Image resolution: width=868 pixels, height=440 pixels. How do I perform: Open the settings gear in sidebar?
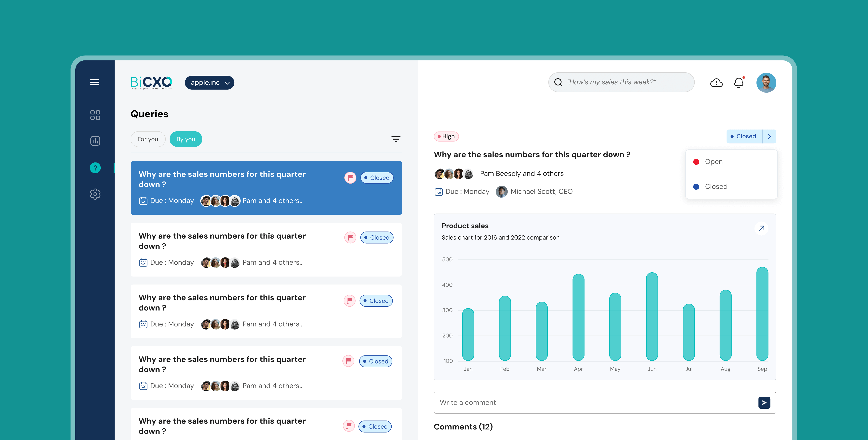coord(95,194)
